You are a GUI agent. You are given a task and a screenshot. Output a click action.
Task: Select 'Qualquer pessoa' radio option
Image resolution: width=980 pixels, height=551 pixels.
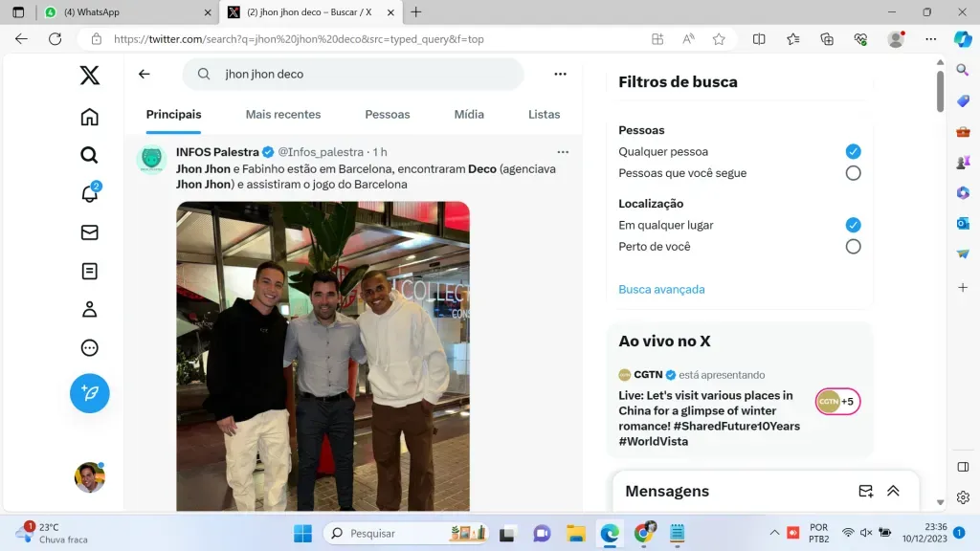coord(853,151)
